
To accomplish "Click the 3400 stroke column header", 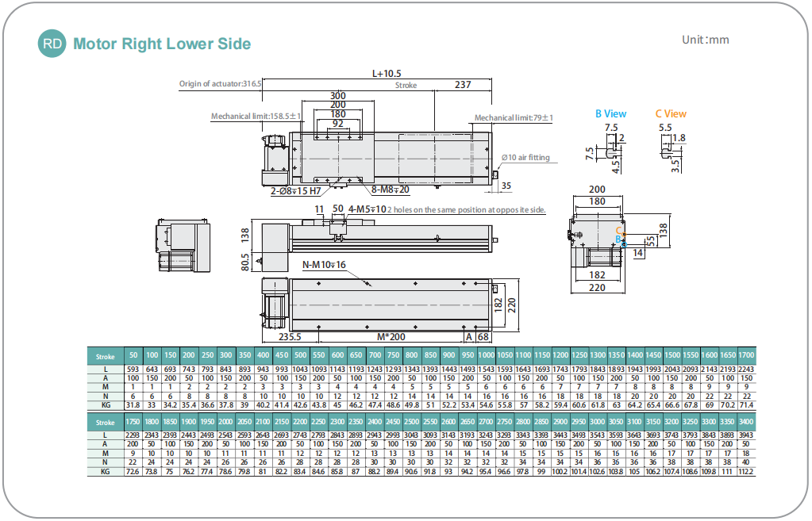I will point(745,422).
